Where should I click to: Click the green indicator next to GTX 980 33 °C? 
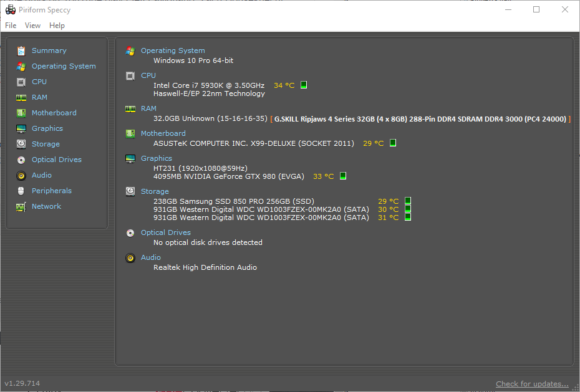[343, 176]
